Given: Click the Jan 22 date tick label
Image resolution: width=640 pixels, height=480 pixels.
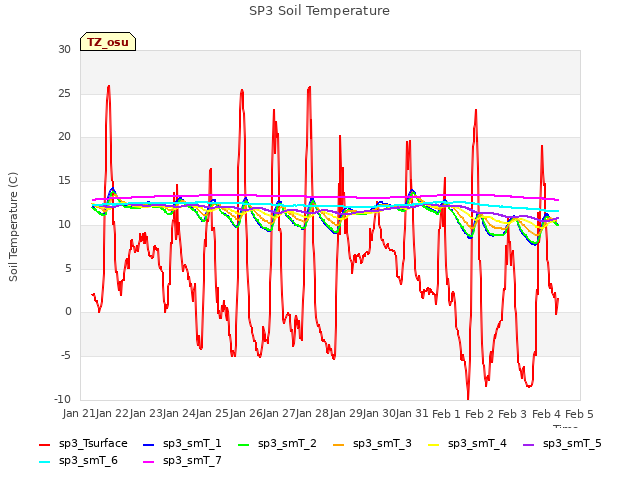Looking at the screenshot, I should click(113, 414).
